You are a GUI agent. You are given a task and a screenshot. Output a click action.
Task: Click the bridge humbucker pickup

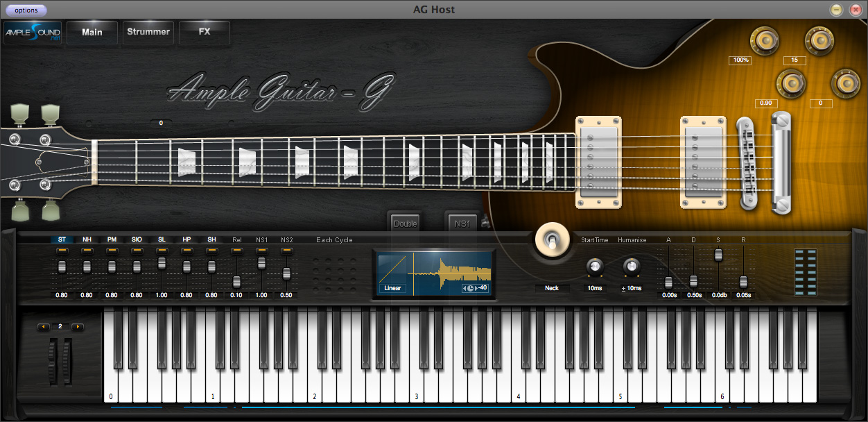(x=703, y=162)
